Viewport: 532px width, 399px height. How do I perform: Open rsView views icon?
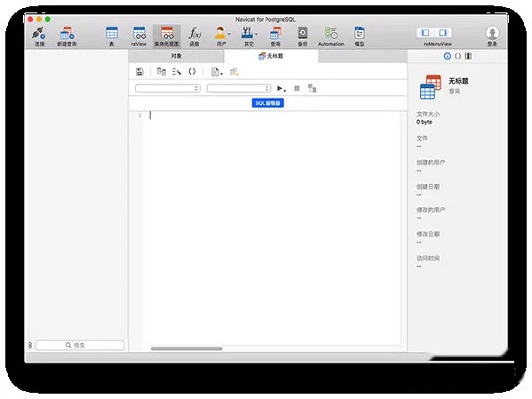139,33
